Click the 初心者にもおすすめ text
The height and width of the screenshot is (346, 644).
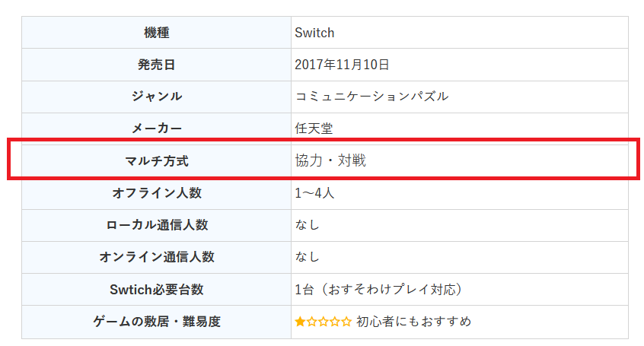click(413, 322)
